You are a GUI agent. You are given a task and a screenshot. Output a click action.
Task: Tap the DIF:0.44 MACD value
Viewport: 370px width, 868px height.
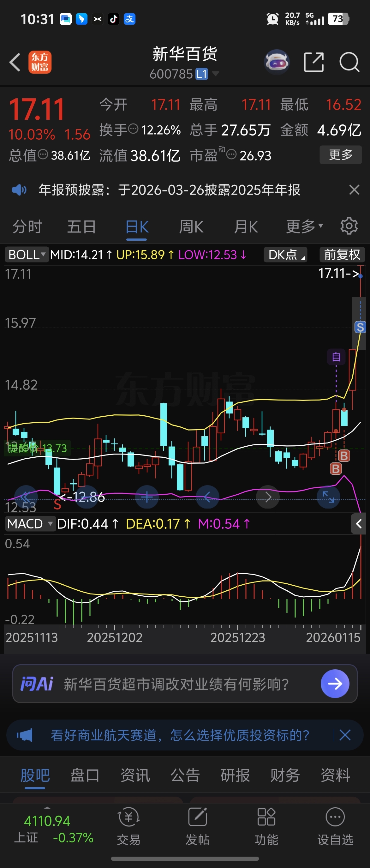(x=87, y=524)
